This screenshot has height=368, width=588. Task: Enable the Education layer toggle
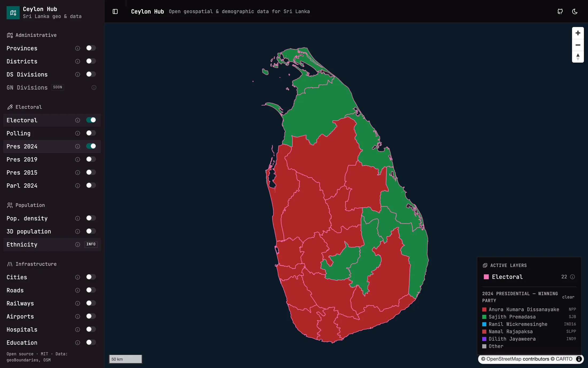91,343
